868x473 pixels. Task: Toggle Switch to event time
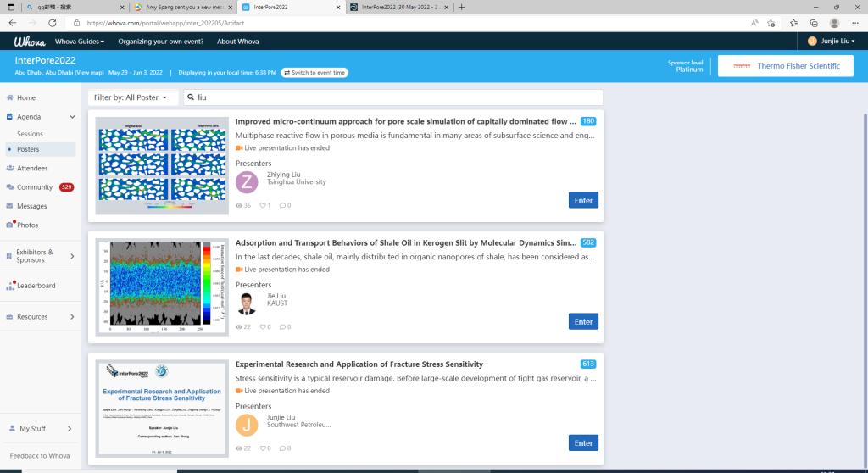click(x=314, y=73)
